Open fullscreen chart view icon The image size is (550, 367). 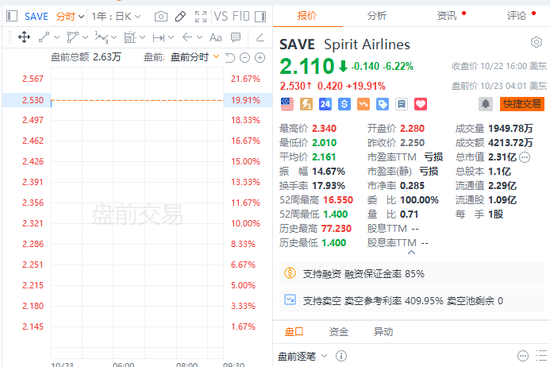click(x=201, y=16)
